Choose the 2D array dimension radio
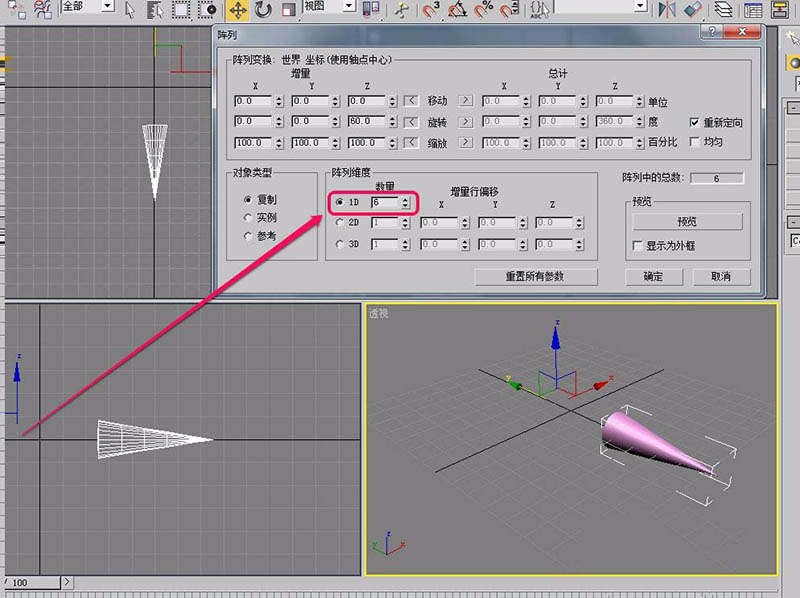This screenshot has height=598, width=800. [x=340, y=223]
